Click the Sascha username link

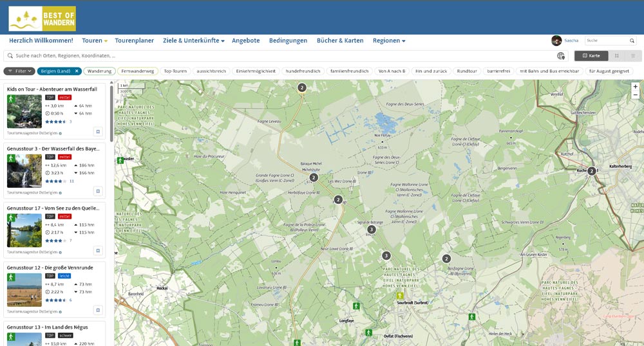click(571, 41)
